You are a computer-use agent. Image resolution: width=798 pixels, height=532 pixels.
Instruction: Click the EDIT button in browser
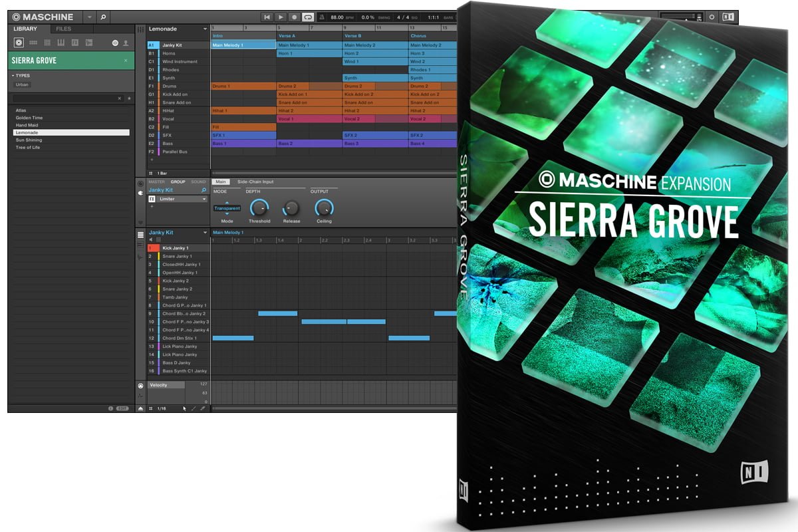[122, 408]
